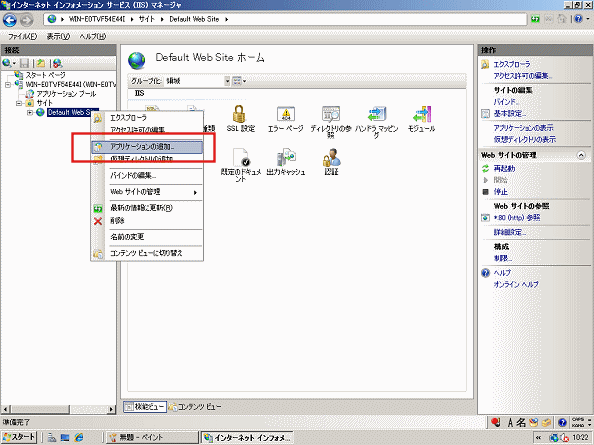Click the IME 'A' input mode indicator

coord(510,422)
